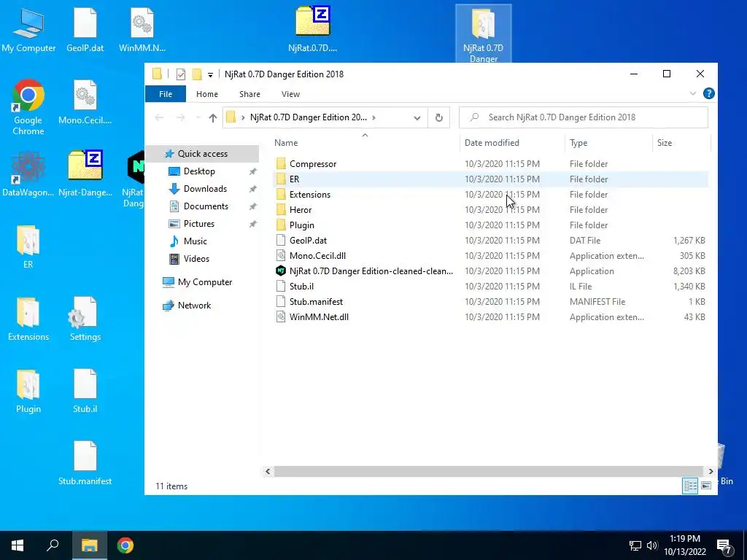This screenshot has height=560, width=747.
Task: Open File Explorer from taskbar
Action: (89, 545)
